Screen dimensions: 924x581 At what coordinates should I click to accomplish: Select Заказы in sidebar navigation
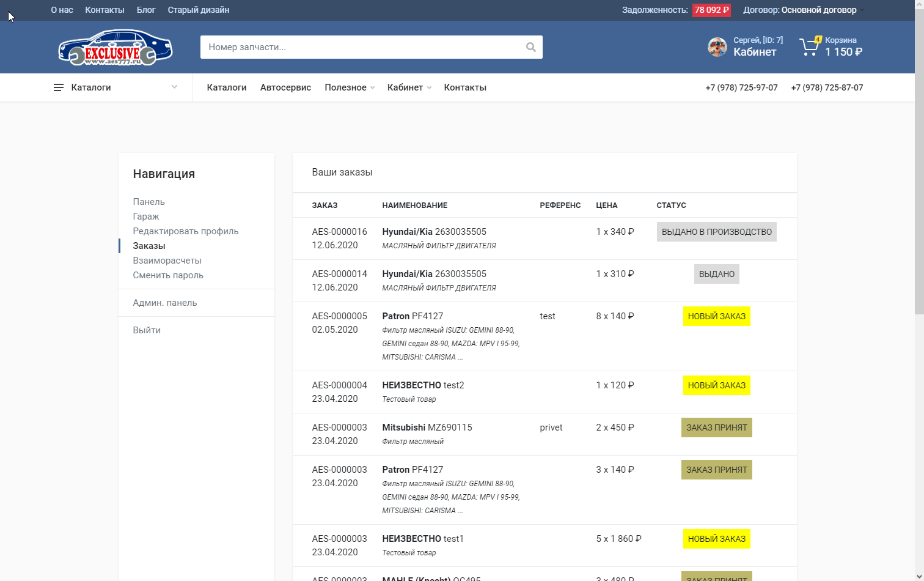coord(149,246)
